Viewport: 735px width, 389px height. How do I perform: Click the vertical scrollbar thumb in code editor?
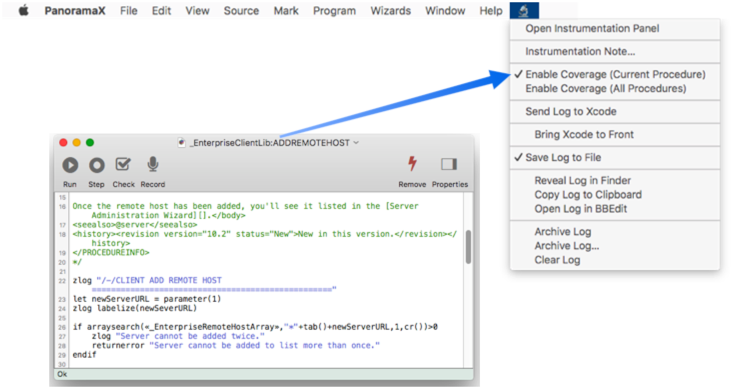pos(468,247)
